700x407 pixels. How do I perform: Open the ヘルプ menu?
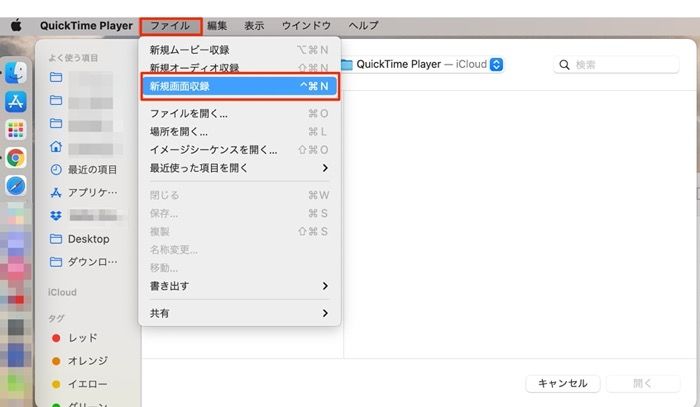(363, 26)
